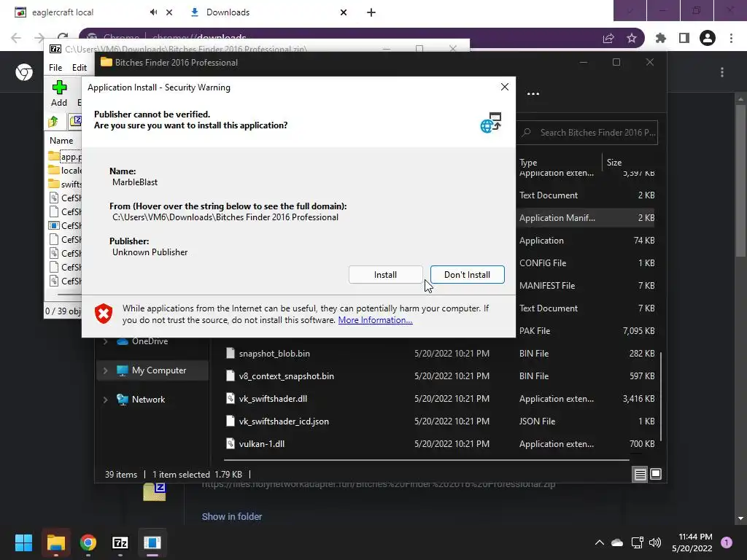Select OneDrive in navigation pane

point(150,341)
